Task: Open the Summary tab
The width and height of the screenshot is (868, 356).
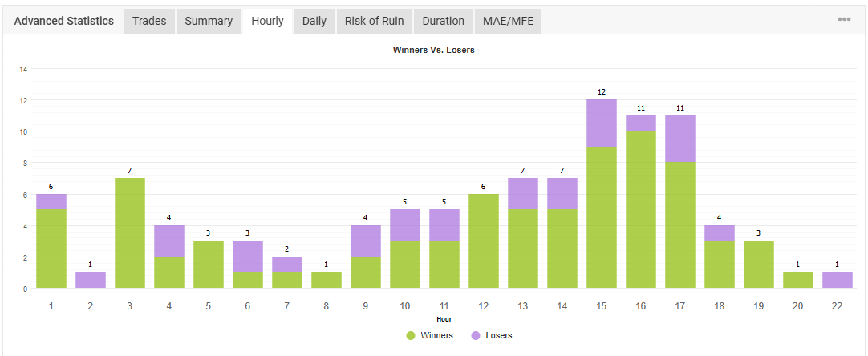Action: (x=209, y=22)
